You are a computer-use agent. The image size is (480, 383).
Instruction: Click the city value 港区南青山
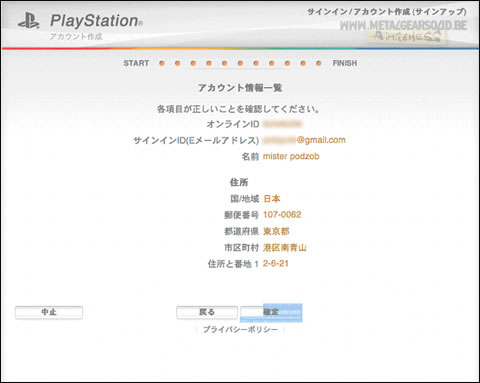(284, 247)
